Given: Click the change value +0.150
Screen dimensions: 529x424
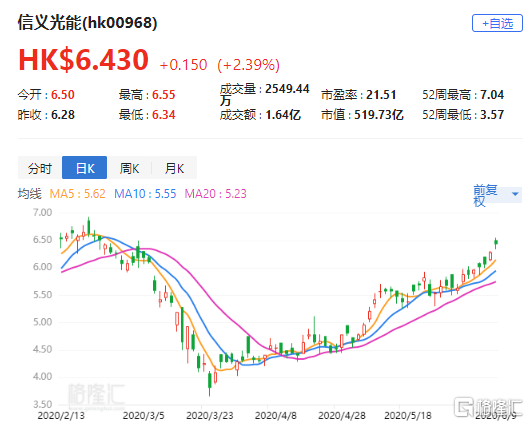Looking at the screenshot, I should pos(183,65).
